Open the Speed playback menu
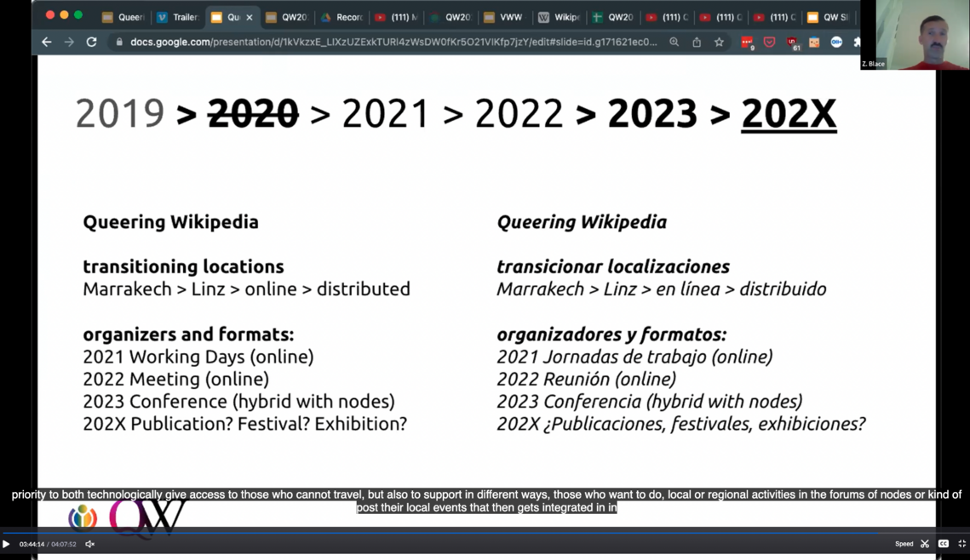This screenshot has width=970, height=560. [x=904, y=544]
